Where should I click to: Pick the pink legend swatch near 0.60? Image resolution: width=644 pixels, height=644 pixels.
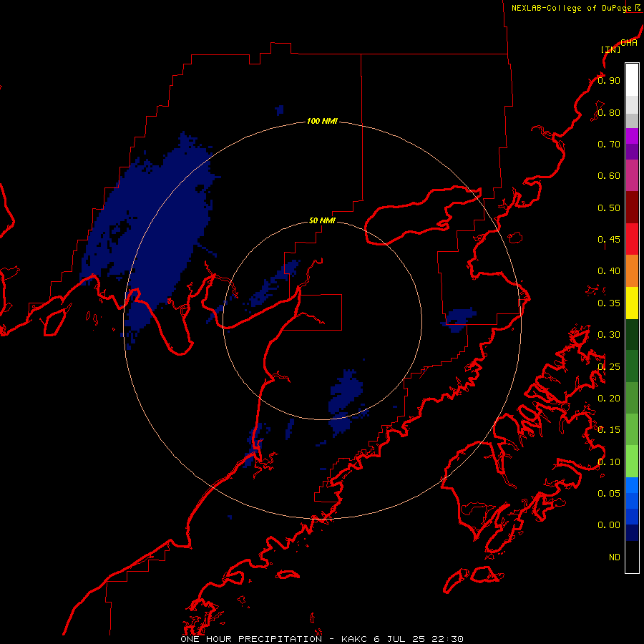(x=632, y=176)
